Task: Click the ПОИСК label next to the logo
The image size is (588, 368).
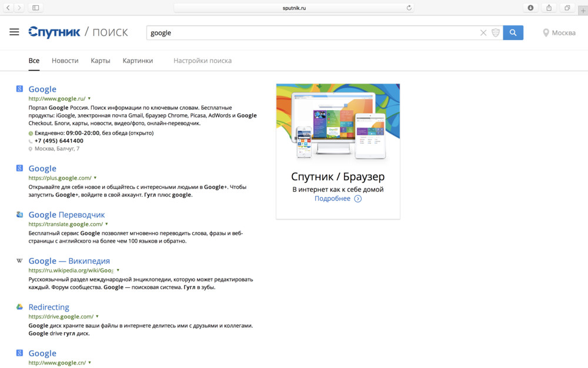Action: point(111,32)
